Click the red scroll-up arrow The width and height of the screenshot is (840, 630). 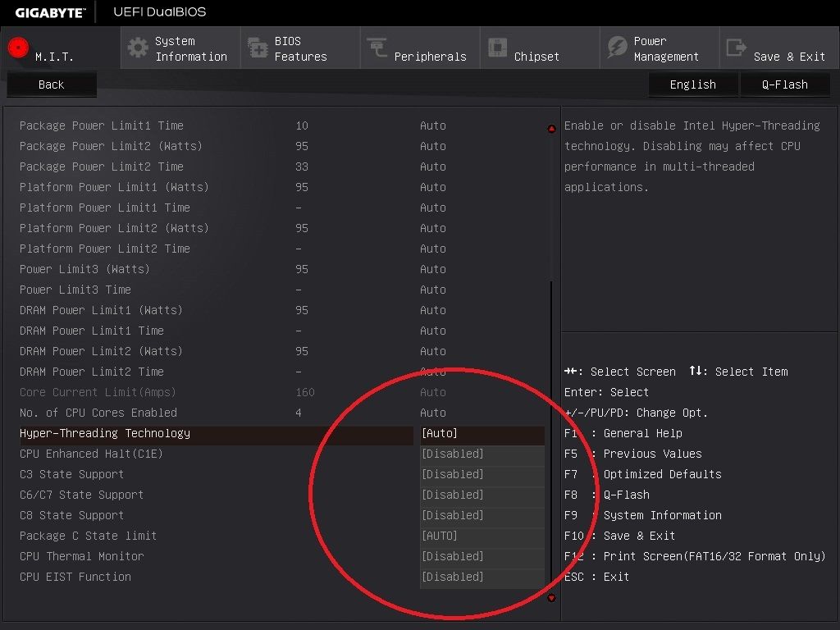(x=551, y=129)
